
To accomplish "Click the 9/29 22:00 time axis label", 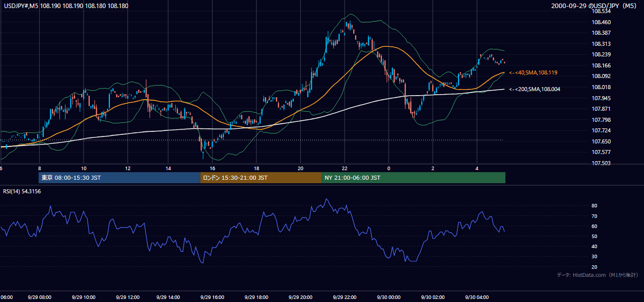I will click(344, 297).
